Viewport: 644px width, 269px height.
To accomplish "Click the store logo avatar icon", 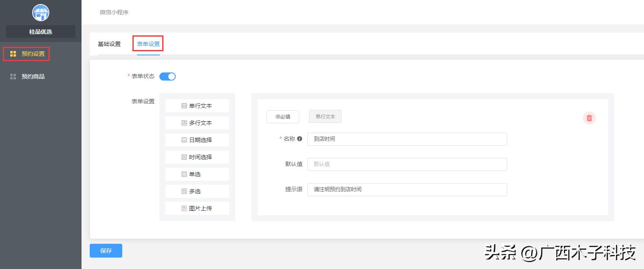I will tap(41, 13).
